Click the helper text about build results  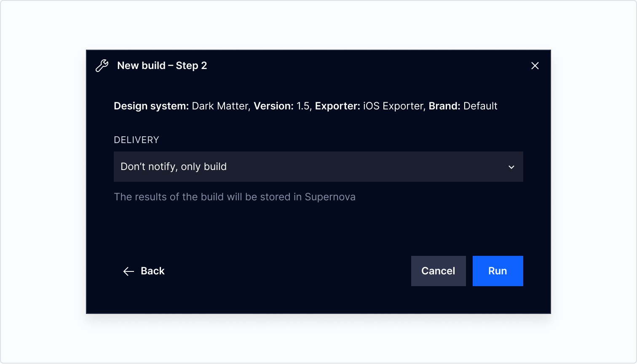click(x=235, y=197)
